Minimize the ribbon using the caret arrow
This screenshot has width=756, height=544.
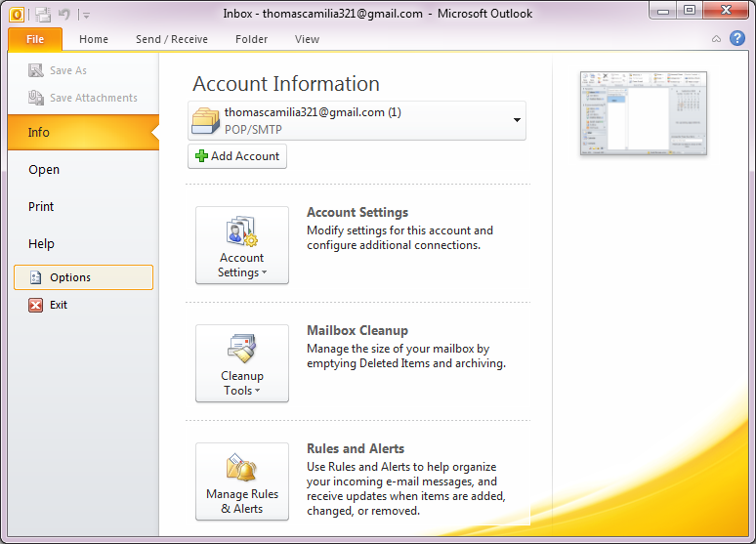[x=716, y=39]
